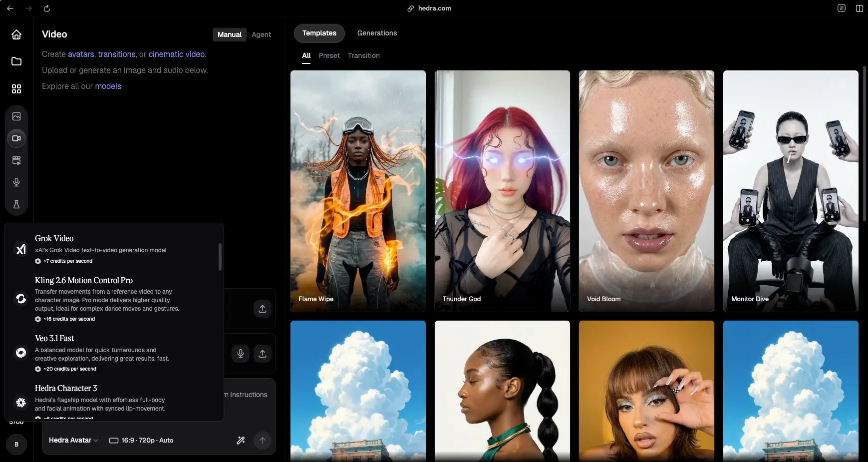Switch to the Generations tab
The image size is (868, 462).
[x=377, y=33]
